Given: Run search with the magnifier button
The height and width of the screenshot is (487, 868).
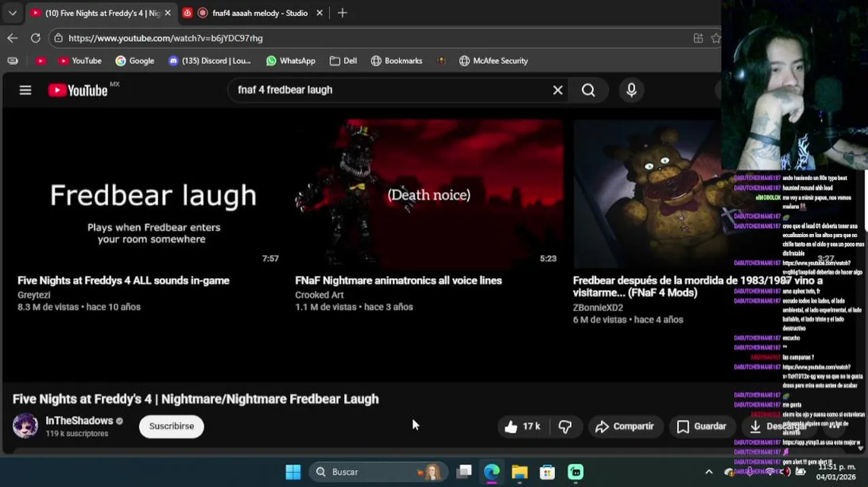Looking at the screenshot, I should tap(588, 90).
